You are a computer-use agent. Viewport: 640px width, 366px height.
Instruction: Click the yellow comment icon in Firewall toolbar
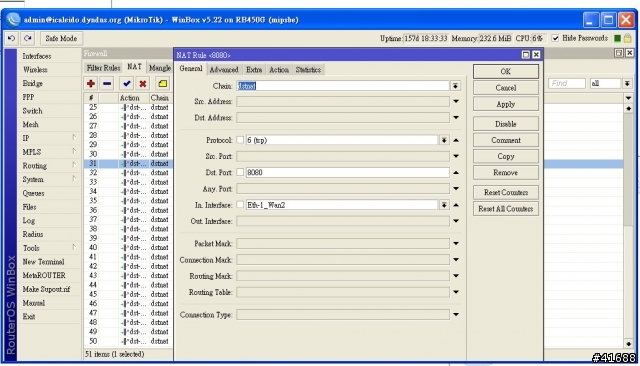[162, 84]
